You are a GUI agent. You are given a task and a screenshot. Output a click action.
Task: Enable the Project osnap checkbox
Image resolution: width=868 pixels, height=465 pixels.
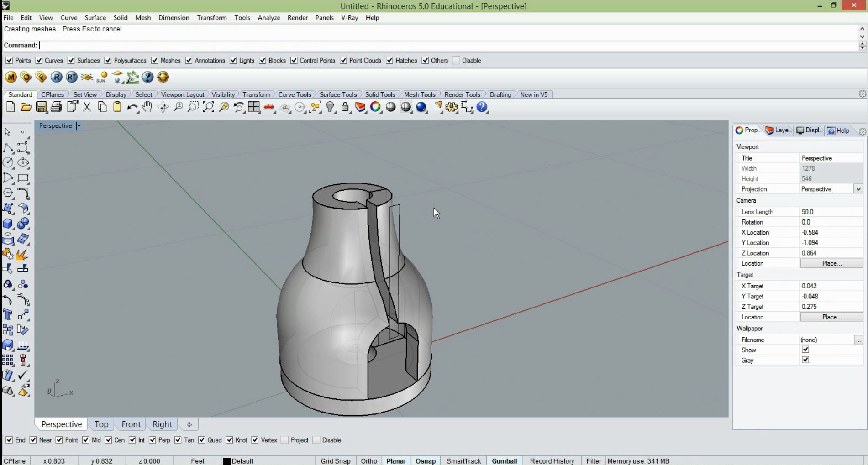[x=285, y=440]
